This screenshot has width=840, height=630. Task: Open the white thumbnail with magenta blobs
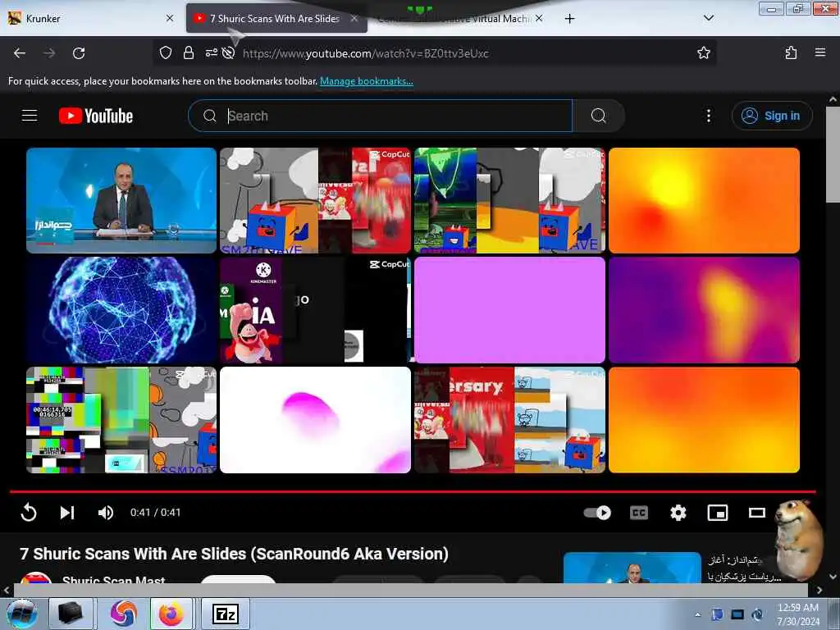coord(316,420)
